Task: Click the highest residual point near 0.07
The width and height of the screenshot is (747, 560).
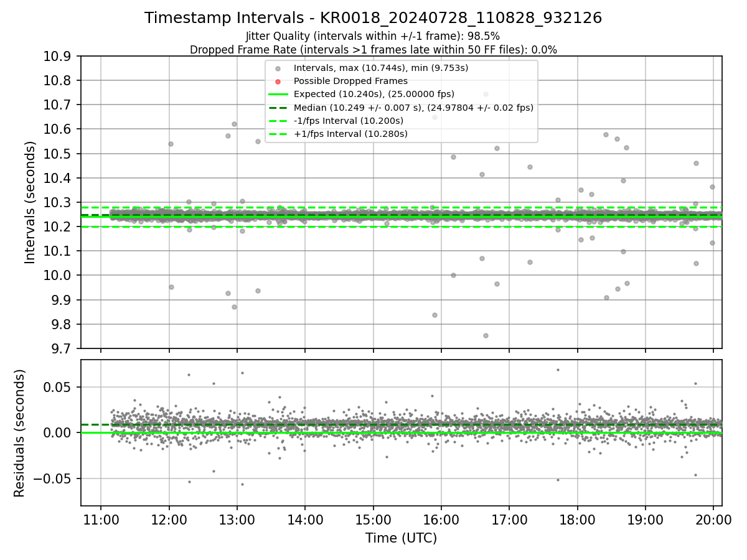Action: pyautogui.click(x=558, y=370)
